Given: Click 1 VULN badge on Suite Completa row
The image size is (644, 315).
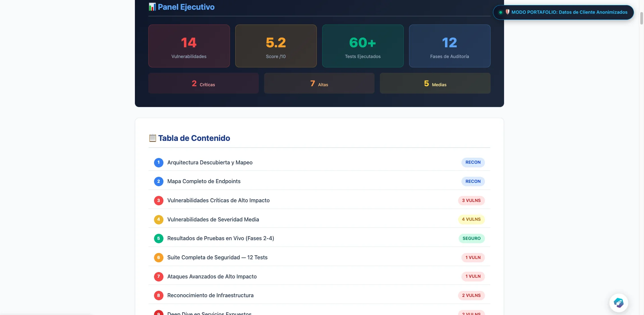Looking at the screenshot, I should click(x=473, y=257).
